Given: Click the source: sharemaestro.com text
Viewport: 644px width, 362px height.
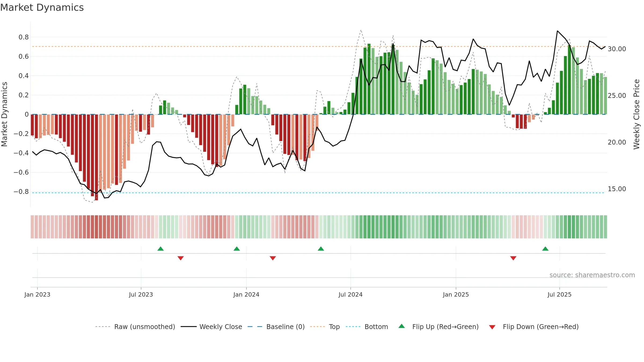Looking at the screenshot, I should pos(592,275).
